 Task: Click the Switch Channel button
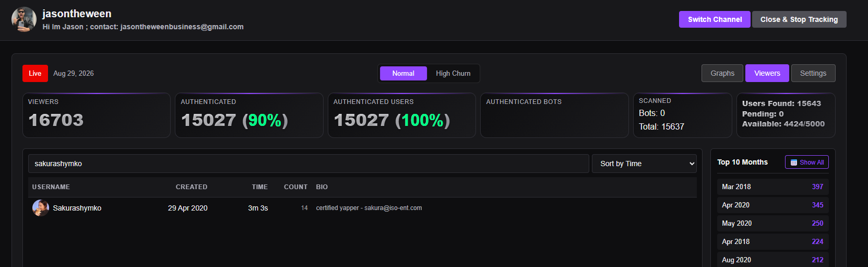[715, 19]
